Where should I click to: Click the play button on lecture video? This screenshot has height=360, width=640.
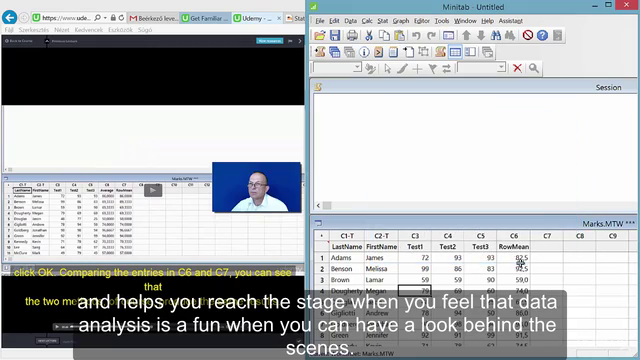153,190
